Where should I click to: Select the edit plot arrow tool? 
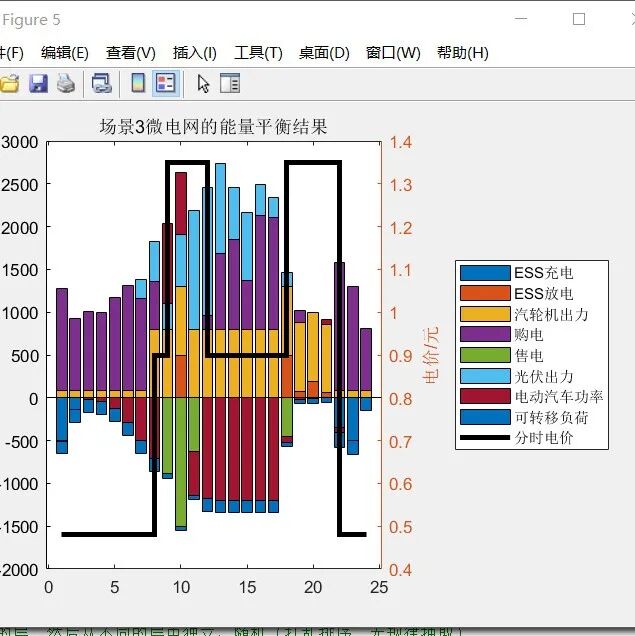click(x=204, y=84)
